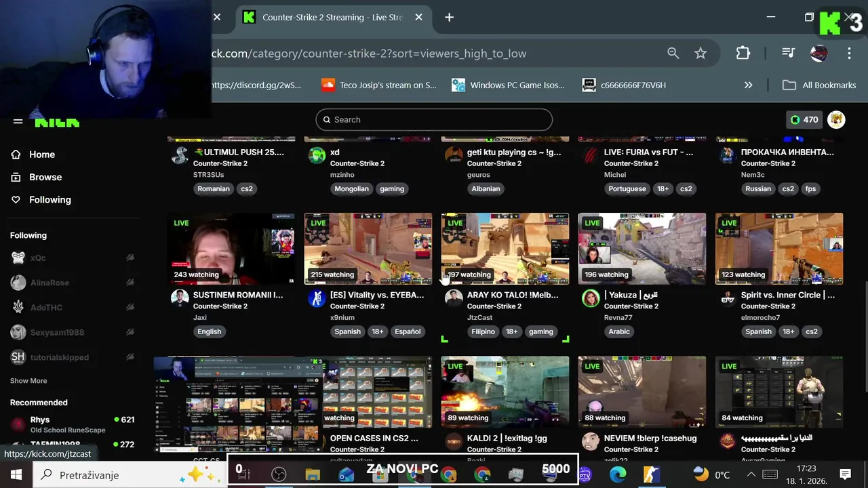Screen dimensions: 868x488
Task: Open Revna77 Yakuza stream thumbnail
Action: click(x=642, y=249)
